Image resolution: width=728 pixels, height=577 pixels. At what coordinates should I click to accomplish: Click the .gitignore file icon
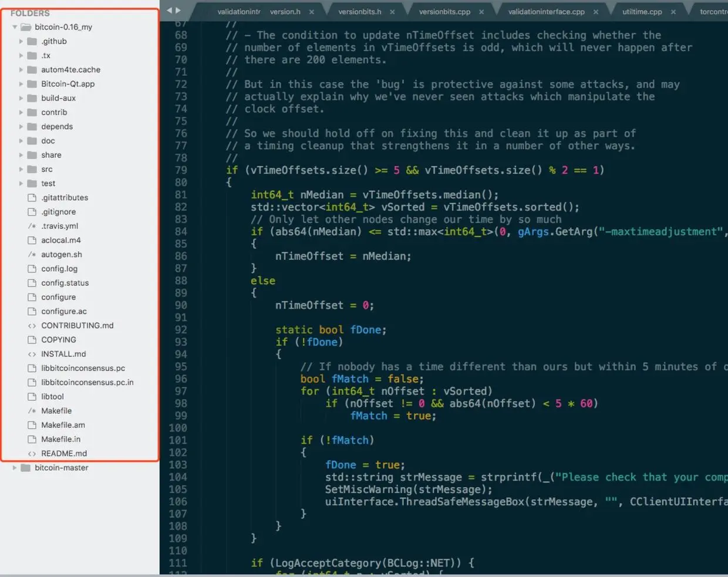pos(32,212)
